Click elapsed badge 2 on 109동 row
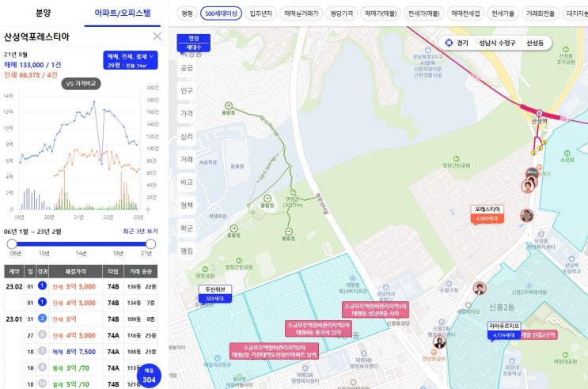Viewport: 588px width, 389px height. tap(42, 318)
